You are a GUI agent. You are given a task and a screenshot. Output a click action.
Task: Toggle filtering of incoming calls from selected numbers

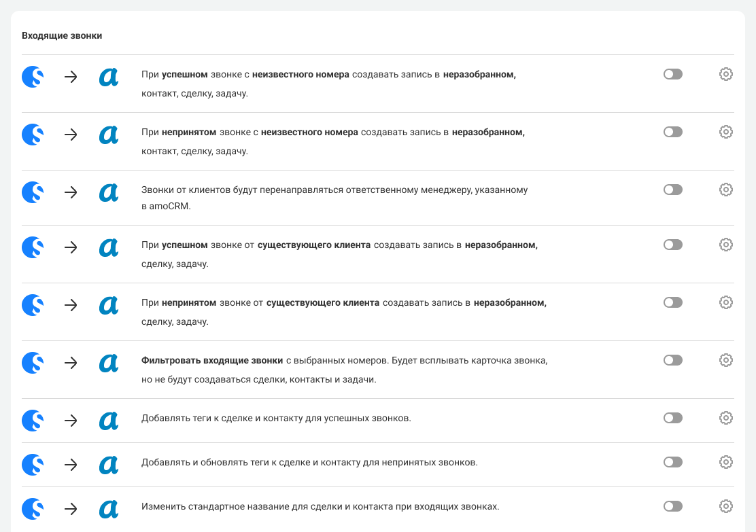[x=673, y=361]
